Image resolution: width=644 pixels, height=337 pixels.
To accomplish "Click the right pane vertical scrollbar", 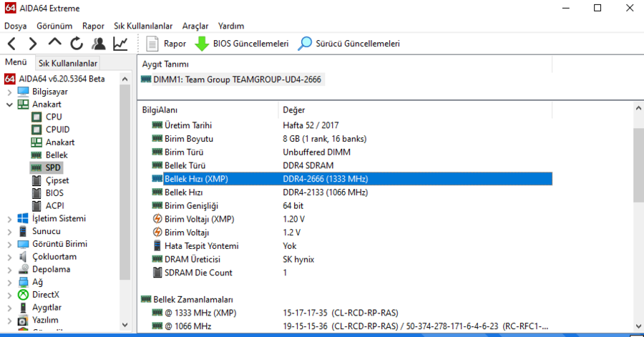I will click(638, 215).
